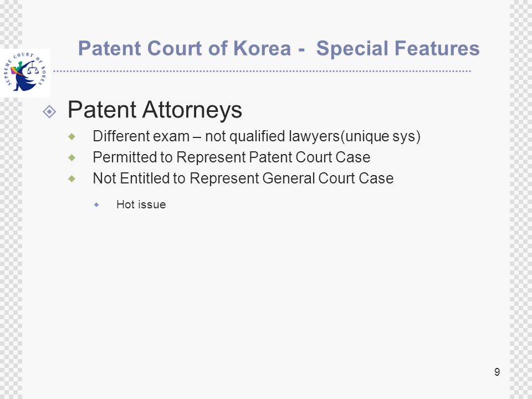Click the green bullet before Different exam
532x399 pixels.
click(x=71, y=137)
